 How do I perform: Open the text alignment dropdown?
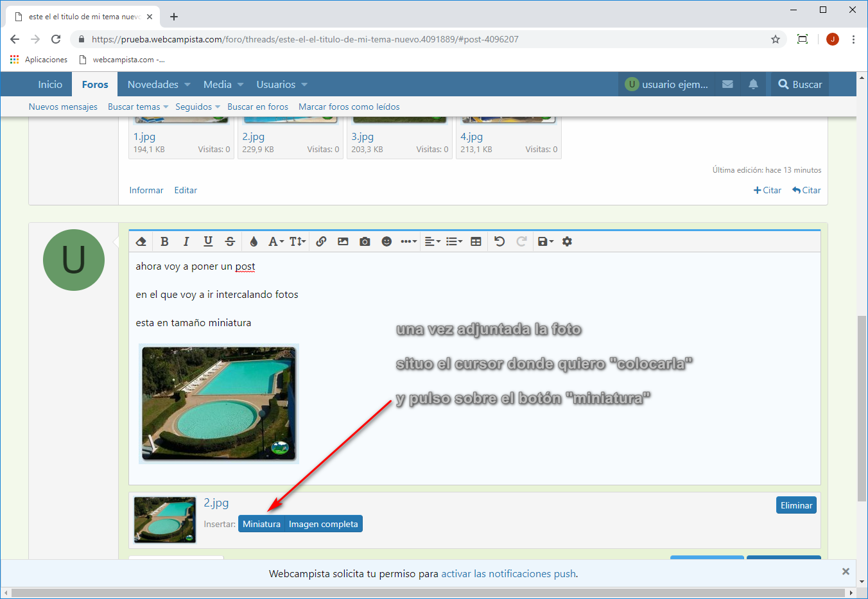(x=433, y=241)
